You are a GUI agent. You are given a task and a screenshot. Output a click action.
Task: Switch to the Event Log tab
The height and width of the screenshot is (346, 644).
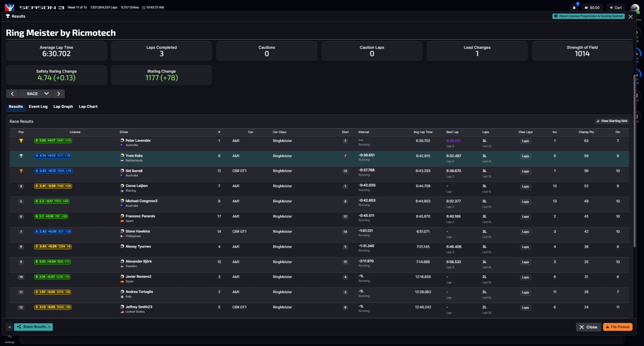[38, 107]
